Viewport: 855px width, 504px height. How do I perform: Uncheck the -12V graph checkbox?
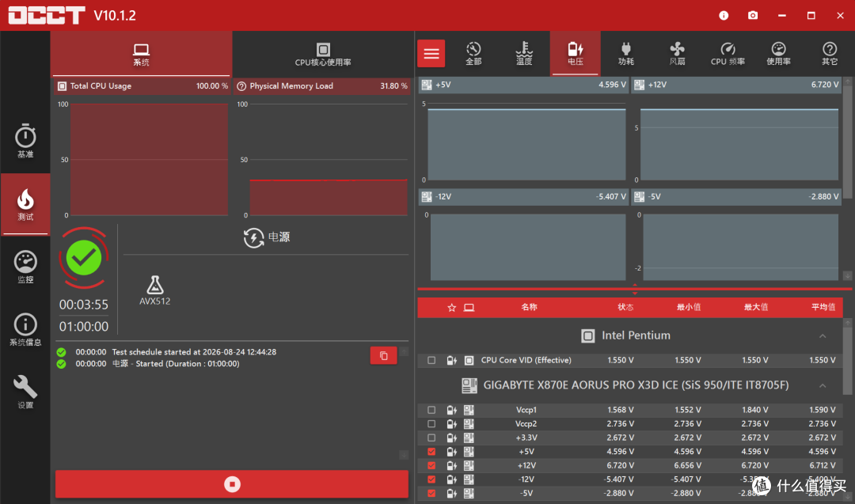coord(432,479)
